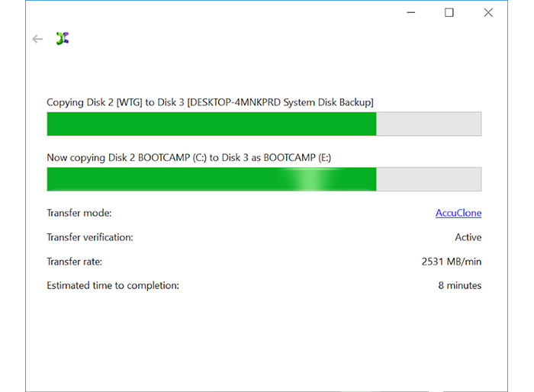Click the "Transfer verification:" label
The image size is (534, 392).
coord(89,237)
